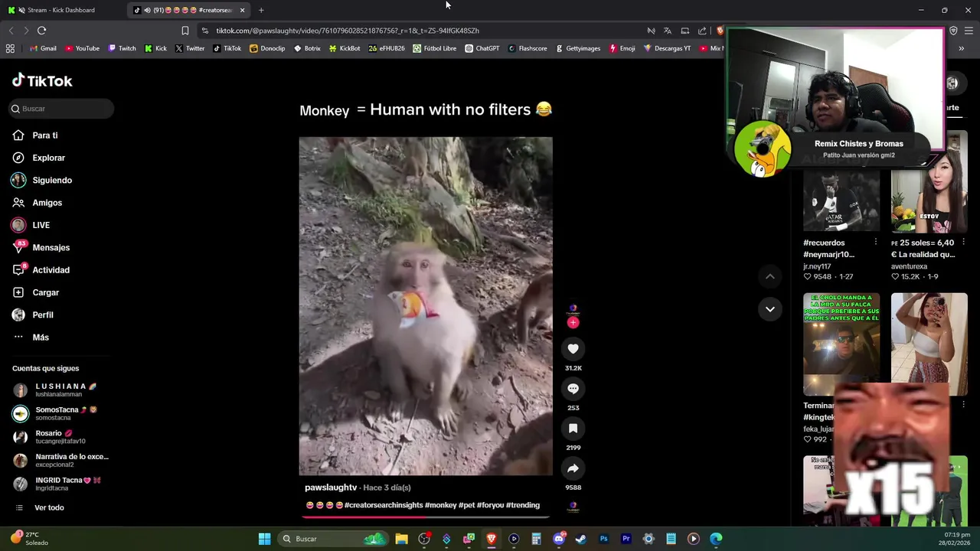The width and height of the screenshot is (980, 551).
Task: Go back to the previous browser page
Action: pyautogui.click(x=11, y=31)
